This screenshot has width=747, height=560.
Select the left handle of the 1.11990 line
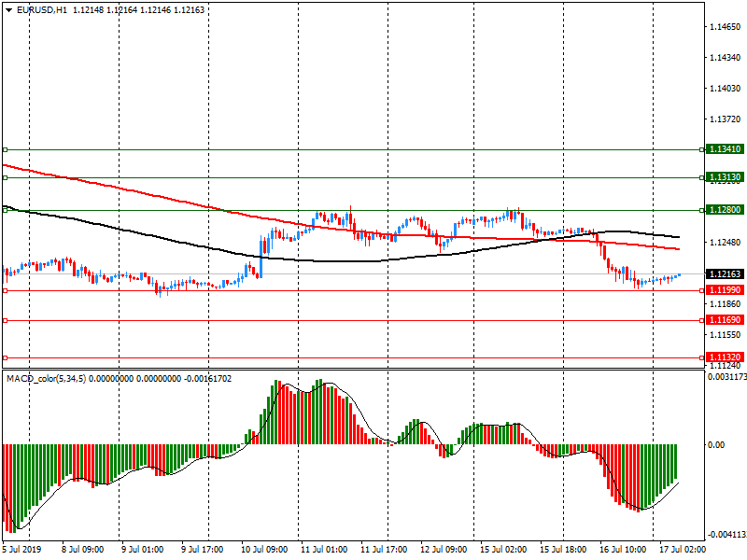(6, 290)
